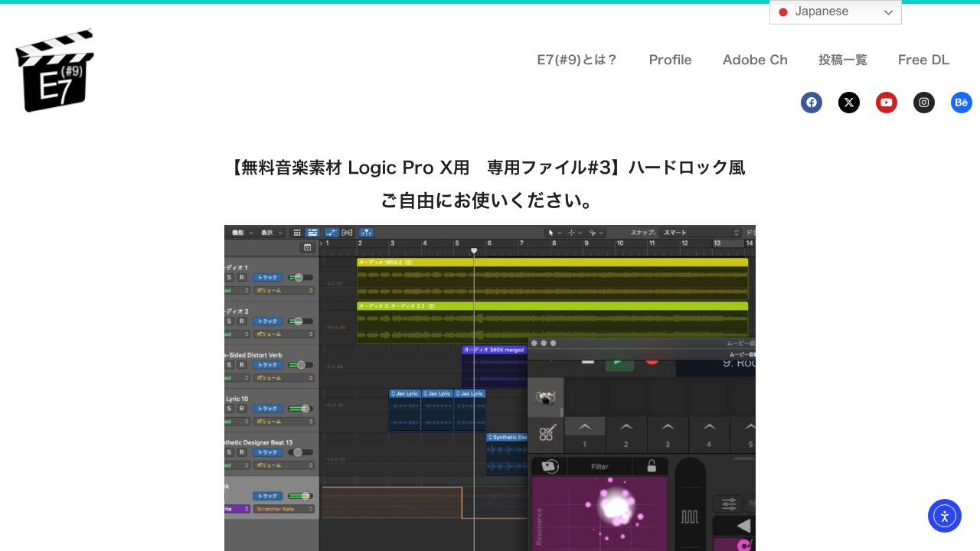Toggle the power switch on Distort Verb track
This screenshot has height=551, width=980.
[301, 365]
